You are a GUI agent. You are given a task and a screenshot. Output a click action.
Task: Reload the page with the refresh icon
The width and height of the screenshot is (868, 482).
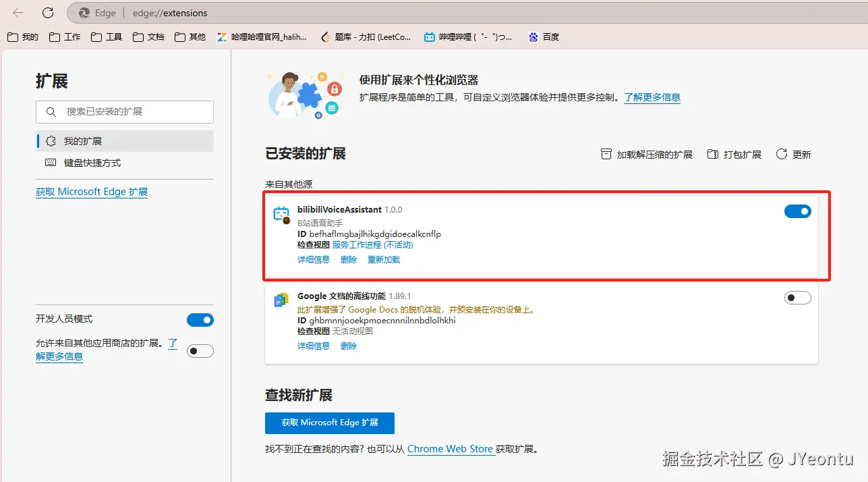(x=48, y=13)
